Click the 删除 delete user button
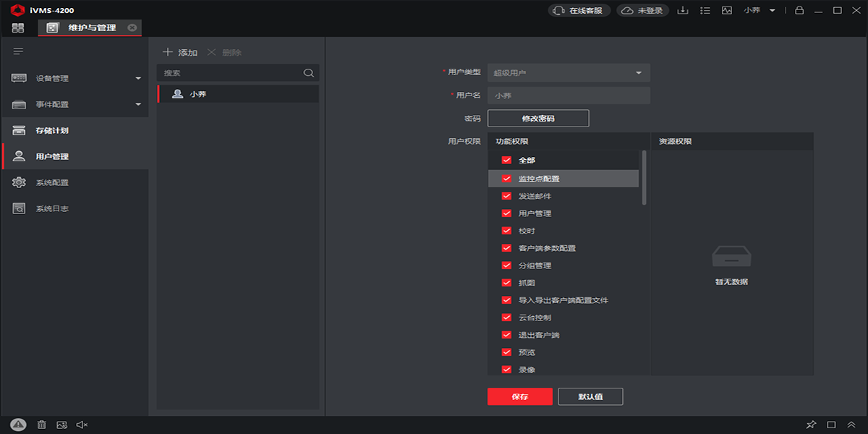 point(224,52)
